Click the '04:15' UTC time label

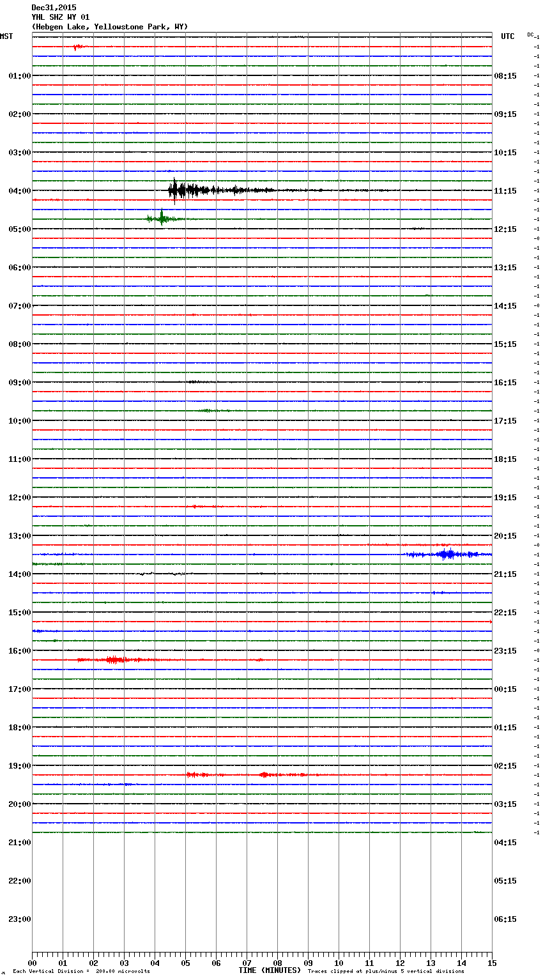505,843
